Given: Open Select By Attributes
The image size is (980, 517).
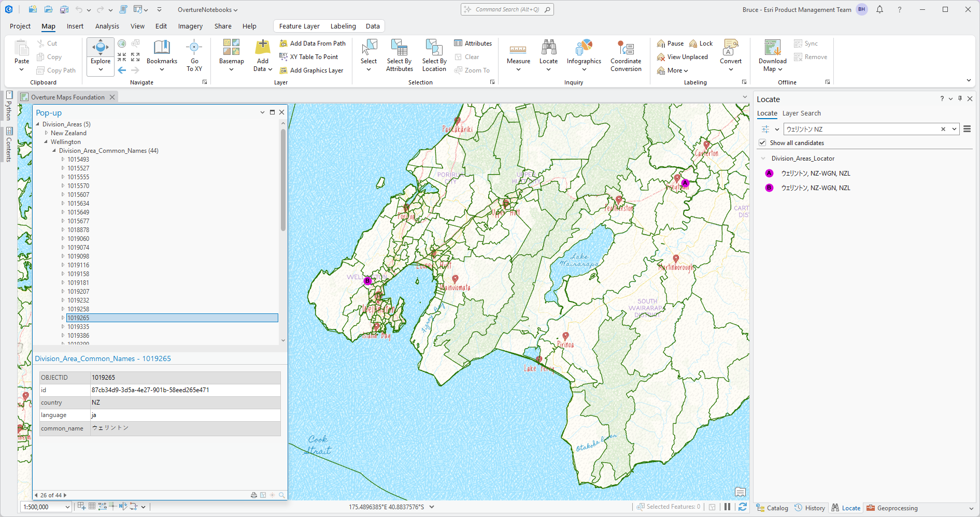Looking at the screenshot, I should click(400, 55).
